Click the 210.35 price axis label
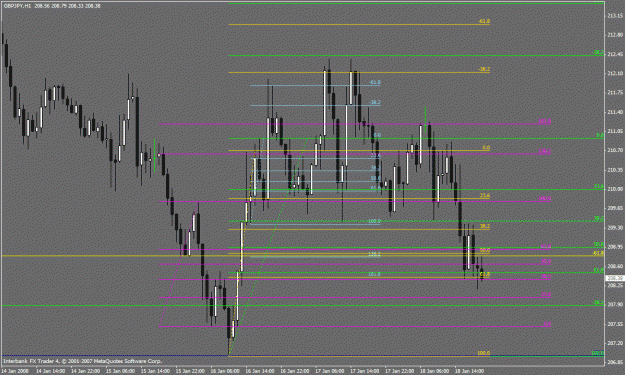 click(x=615, y=170)
